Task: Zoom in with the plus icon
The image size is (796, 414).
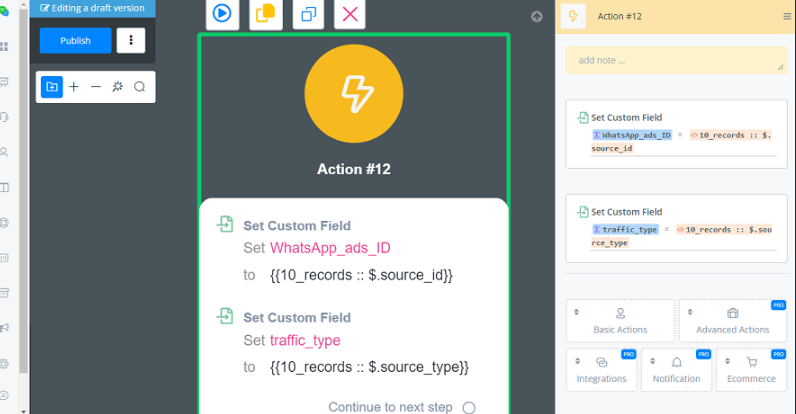Action: [x=74, y=87]
